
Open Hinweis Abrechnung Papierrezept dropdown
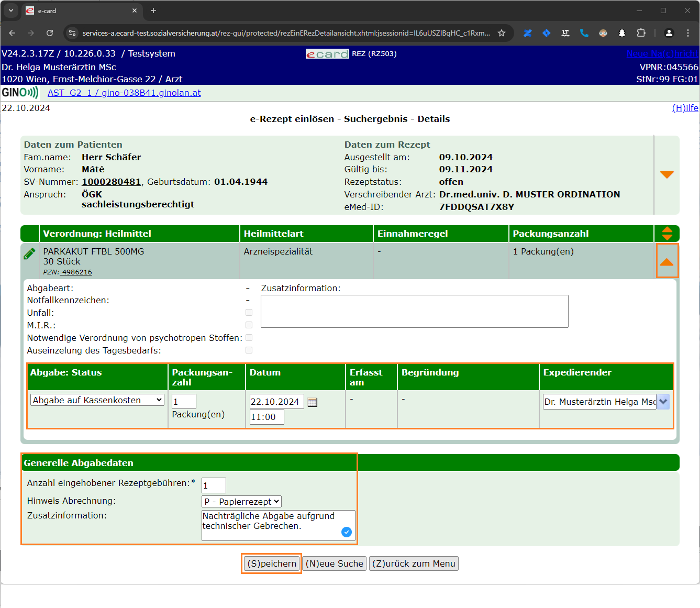(241, 502)
